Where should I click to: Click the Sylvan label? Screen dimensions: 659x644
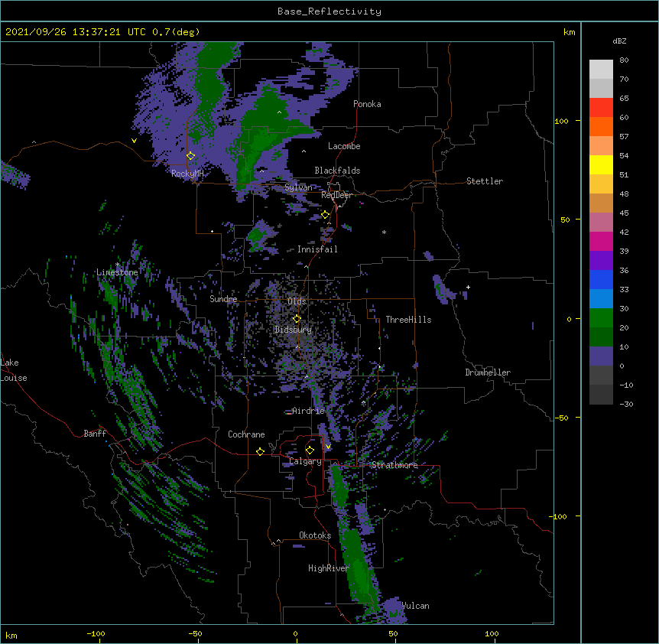298,188
